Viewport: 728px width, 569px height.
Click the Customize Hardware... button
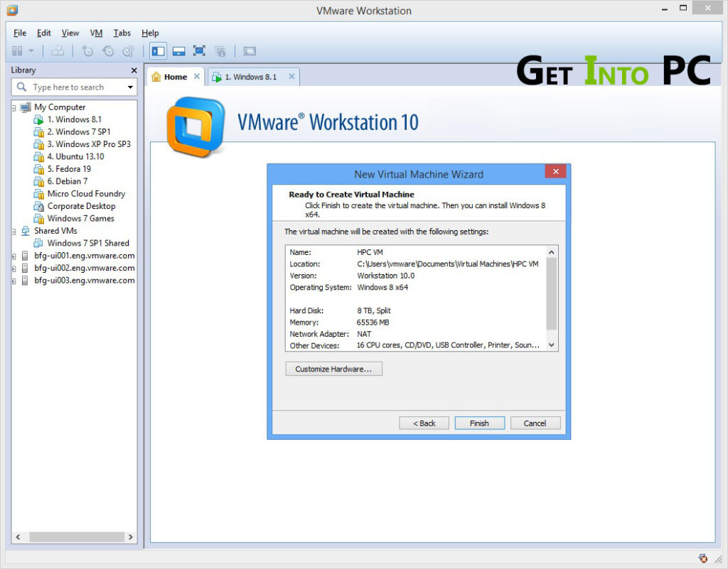[x=333, y=369]
